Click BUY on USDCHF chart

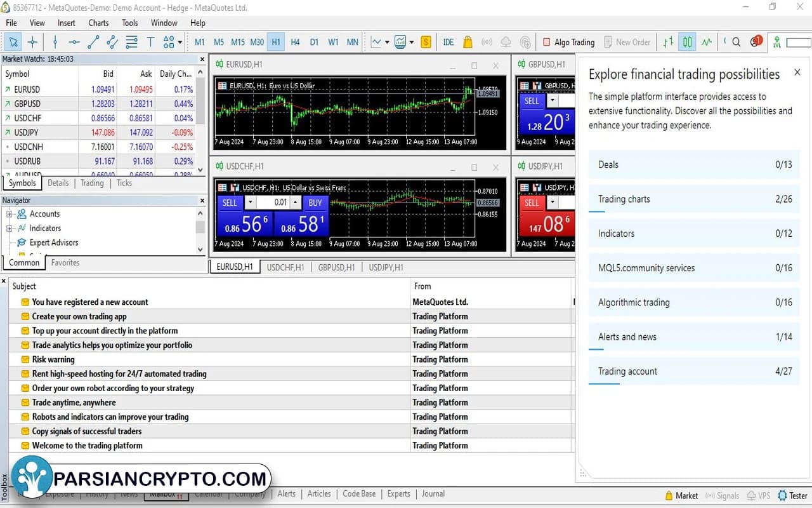[315, 203]
